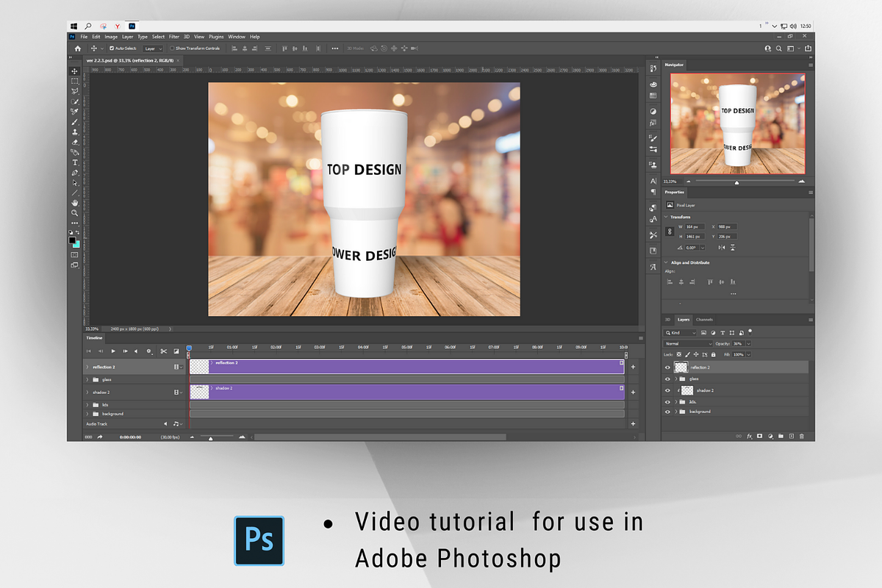This screenshot has width=882, height=588.
Task: Click the Paragraph panel icon in the dock
Action: click(653, 192)
